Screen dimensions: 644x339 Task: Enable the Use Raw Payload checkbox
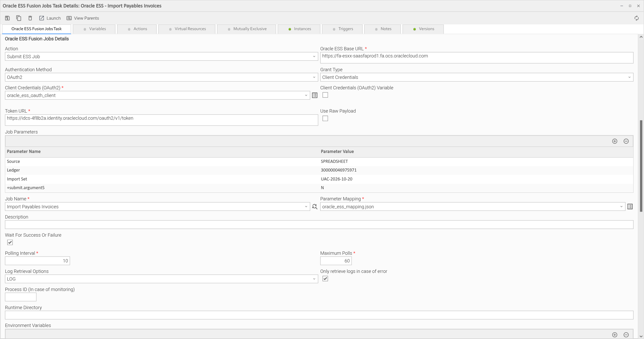(x=325, y=118)
